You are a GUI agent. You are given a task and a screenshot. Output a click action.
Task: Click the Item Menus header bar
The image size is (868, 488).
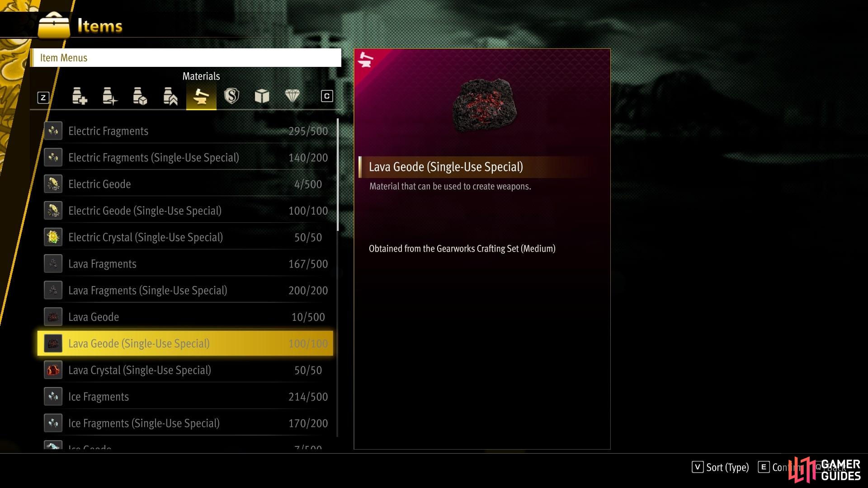coord(186,58)
